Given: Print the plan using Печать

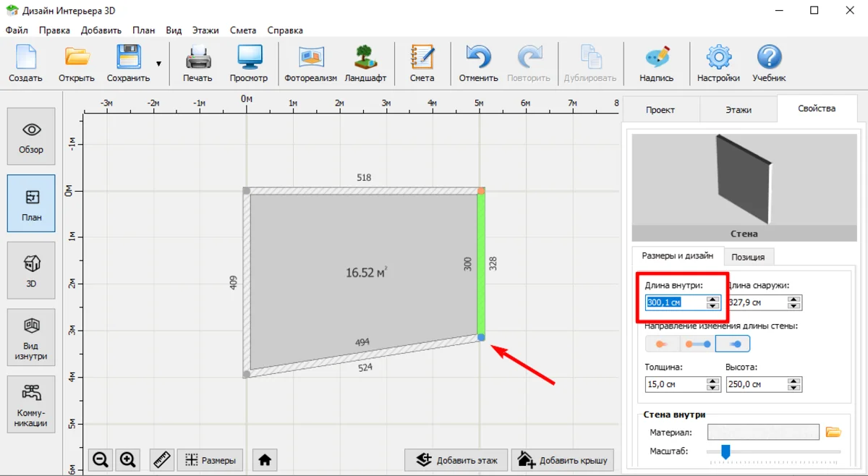Looking at the screenshot, I should [197, 64].
